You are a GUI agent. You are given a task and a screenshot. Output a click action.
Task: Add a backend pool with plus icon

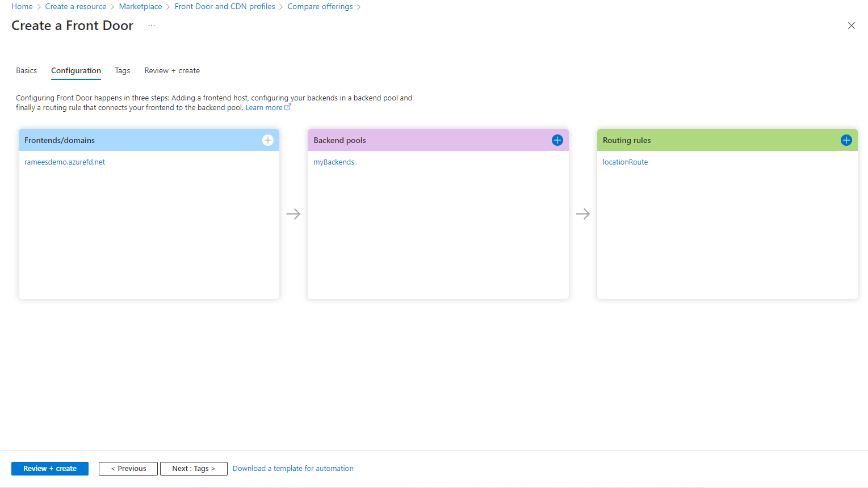(557, 140)
